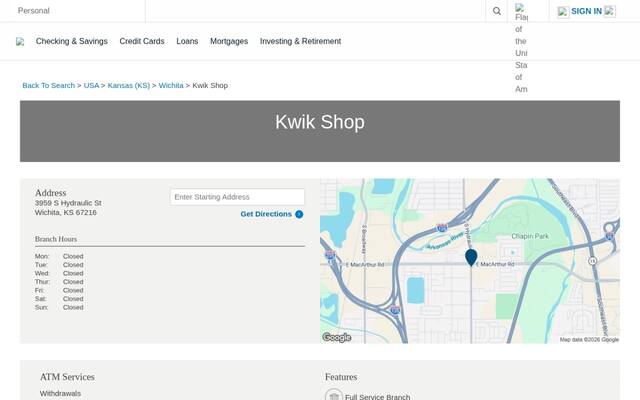Open the Personal tab
Screen dimensions: 640x400
pos(33,11)
